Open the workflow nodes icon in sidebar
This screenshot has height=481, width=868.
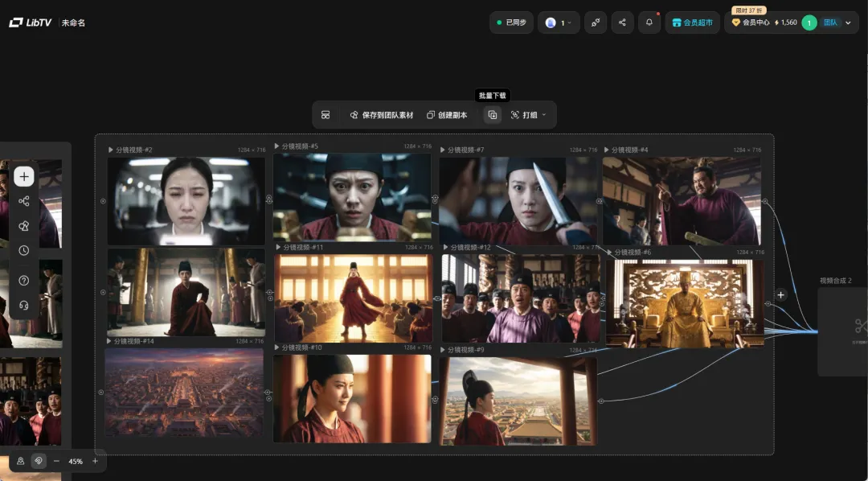click(24, 201)
